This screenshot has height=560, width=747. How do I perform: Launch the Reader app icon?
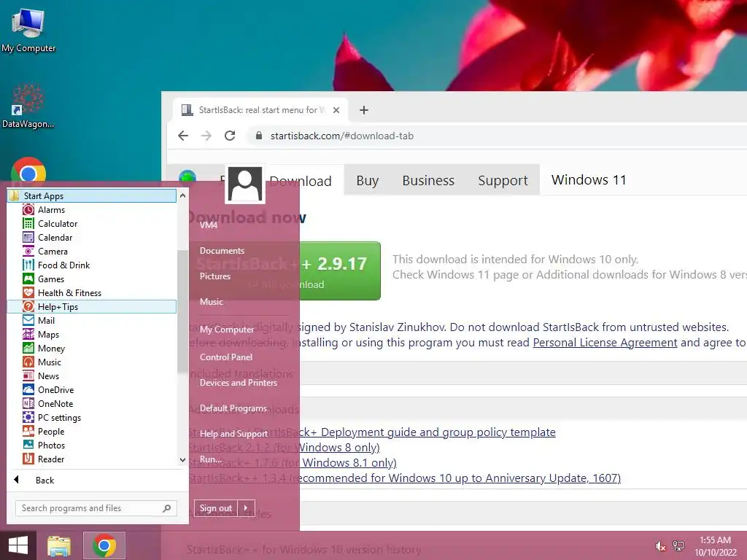28,459
